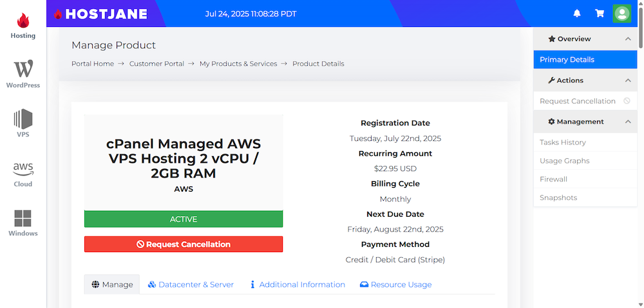Click the scrollbar down arrow
The height and width of the screenshot is (308, 644).
(x=641, y=305)
